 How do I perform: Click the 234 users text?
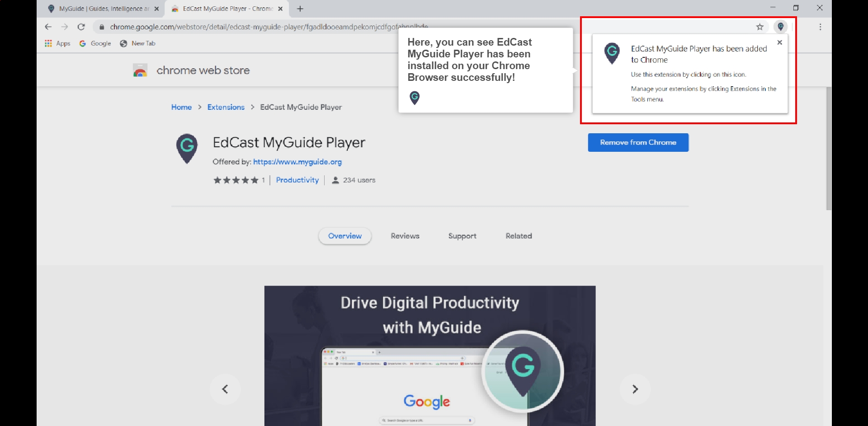[x=359, y=180]
